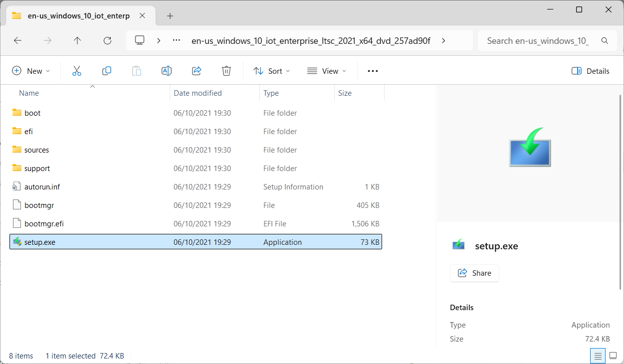Click the Share button in details pane
Image resolution: width=624 pixels, height=364 pixels.
tap(474, 273)
